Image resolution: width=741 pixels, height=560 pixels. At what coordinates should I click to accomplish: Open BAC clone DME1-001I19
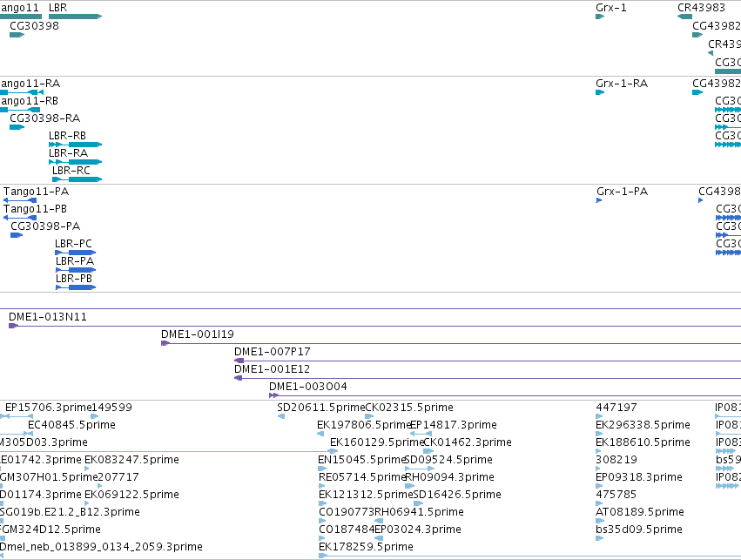(198, 334)
